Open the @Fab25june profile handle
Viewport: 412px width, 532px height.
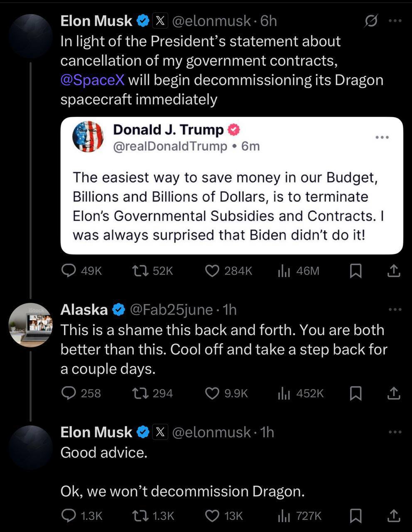[172, 310]
